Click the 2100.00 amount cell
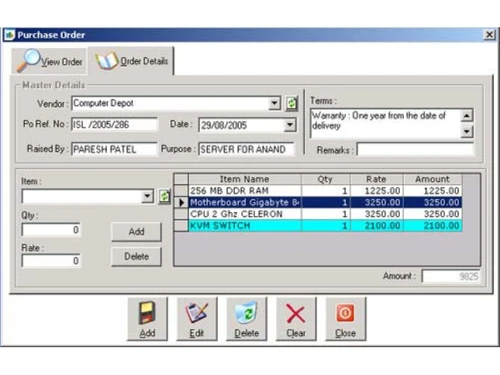This screenshot has width=500, height=375. [432, 226]
